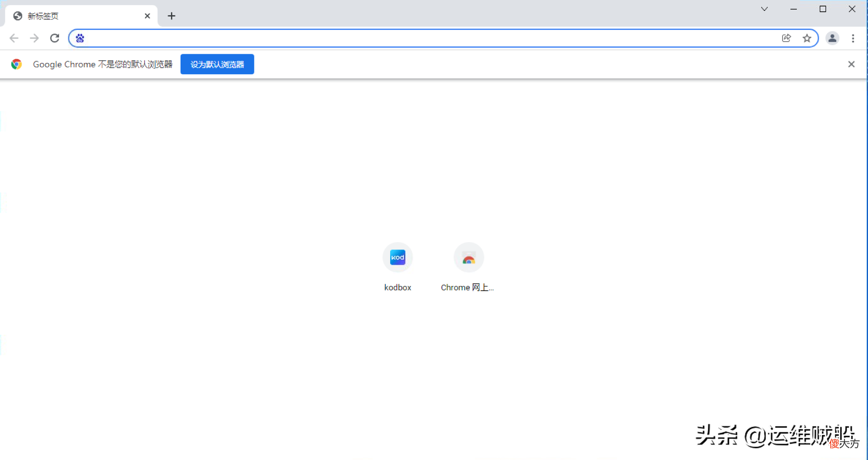Share this page icon in address bar

(786, 38)
